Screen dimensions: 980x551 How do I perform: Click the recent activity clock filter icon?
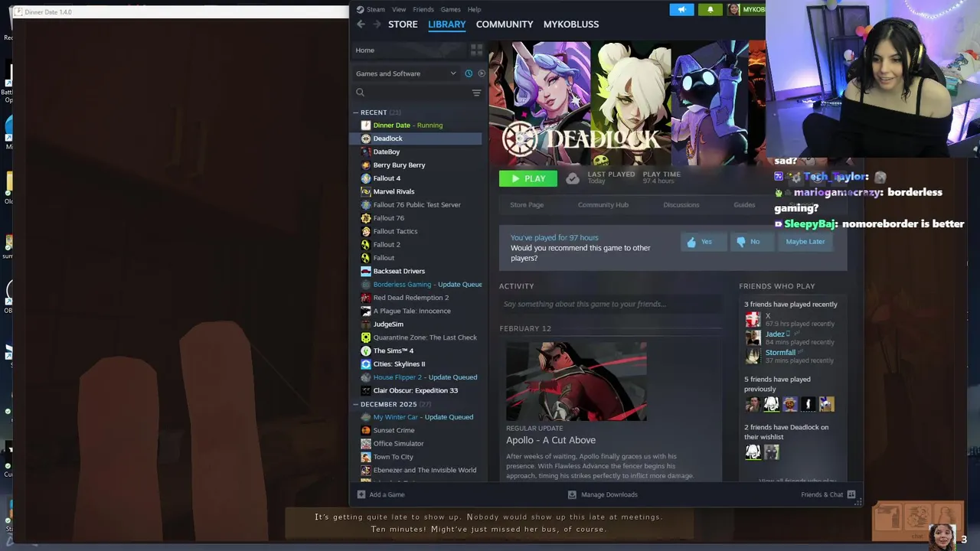469,73
